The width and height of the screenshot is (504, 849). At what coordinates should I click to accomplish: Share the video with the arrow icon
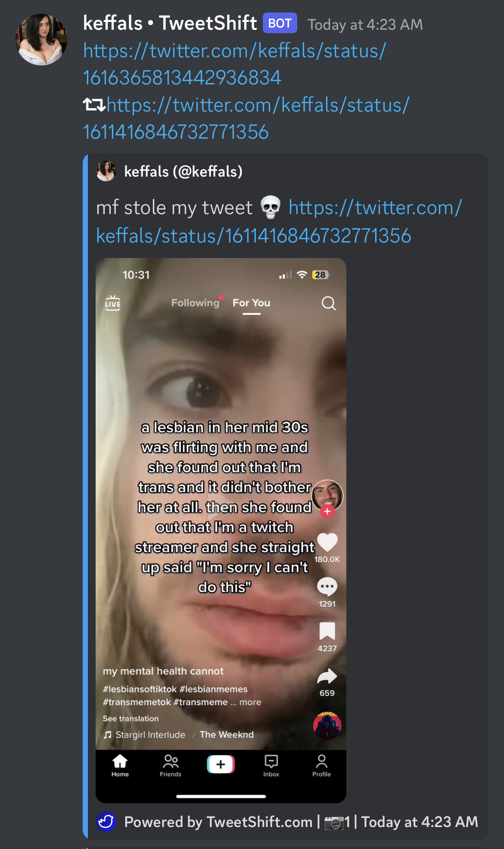click(327, 676)
